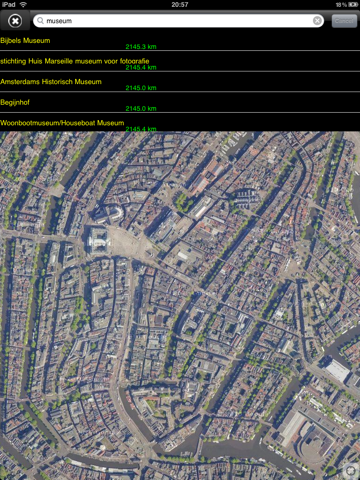Close the search panel with the X icon
The width and height of the screenshot is (360, 480).
(x=15, y=21)
